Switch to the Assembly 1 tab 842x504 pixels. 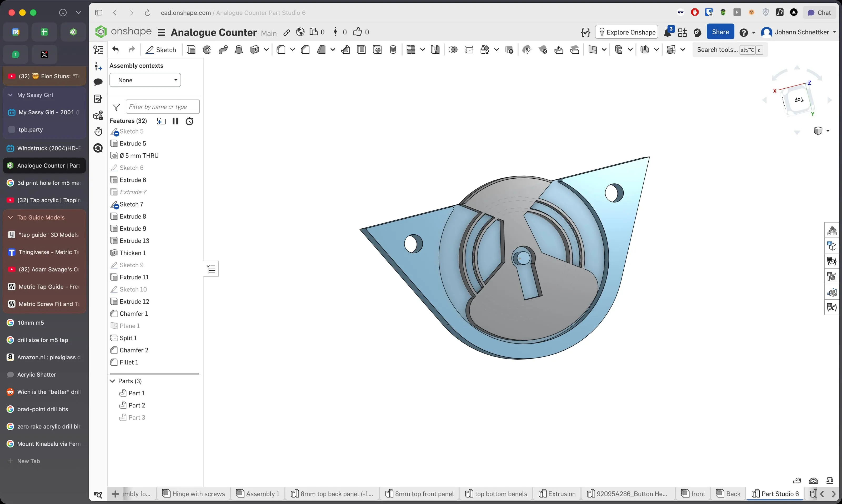[x=258, y=494]
